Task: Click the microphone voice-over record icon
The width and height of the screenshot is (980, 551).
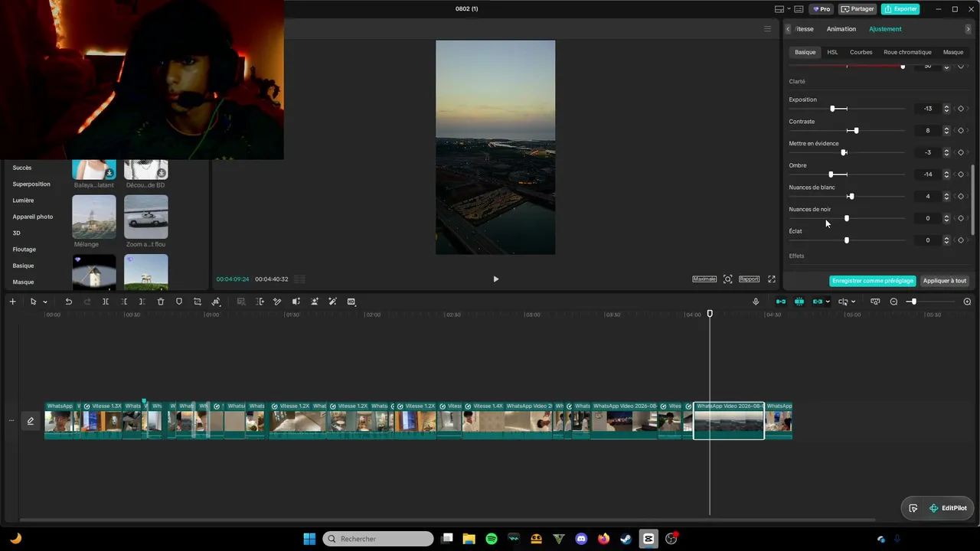Action: click(x=756, y=302)
